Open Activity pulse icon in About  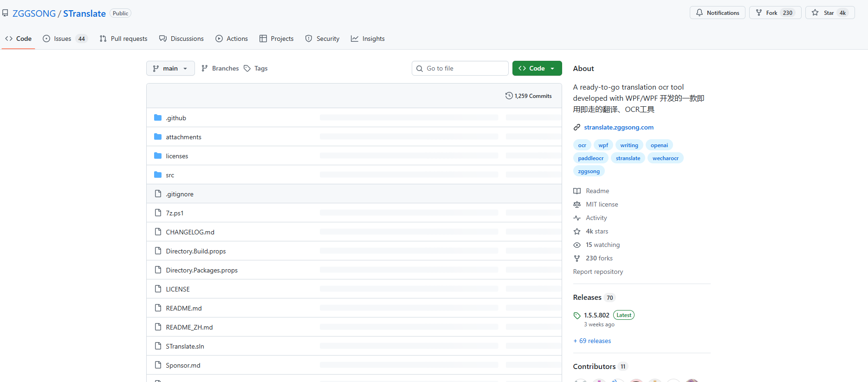[577, 218]
